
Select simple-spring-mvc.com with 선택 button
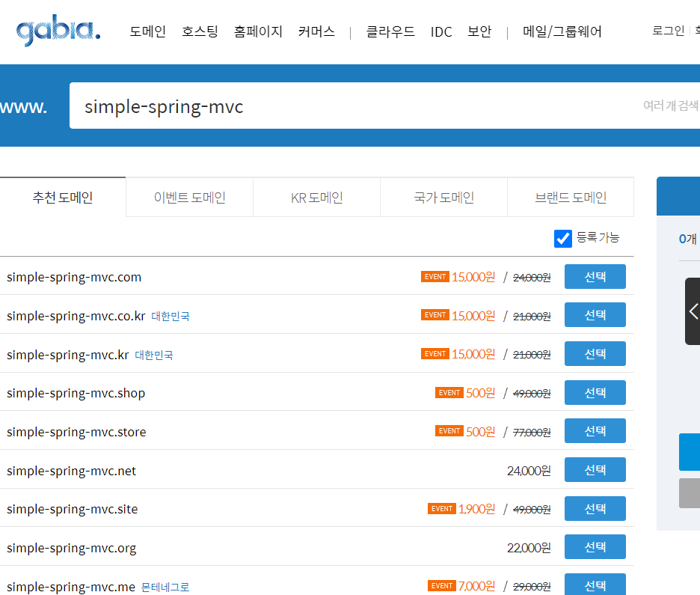(595, 276)
